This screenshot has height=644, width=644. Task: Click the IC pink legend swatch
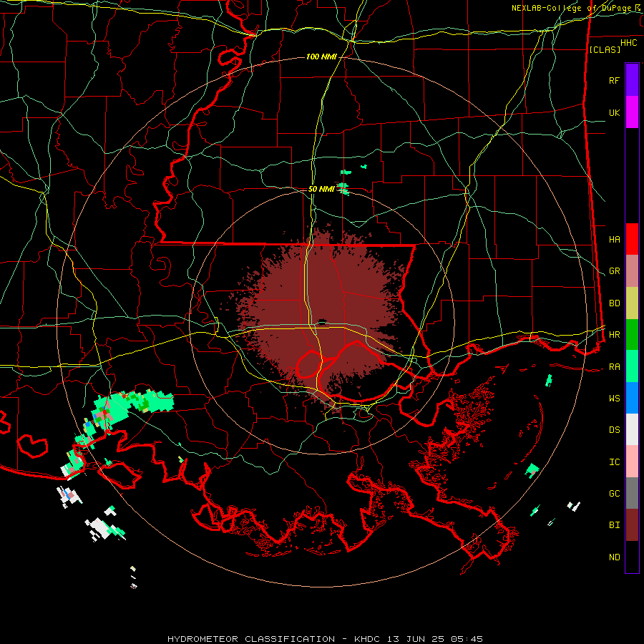tap(632, 462)
